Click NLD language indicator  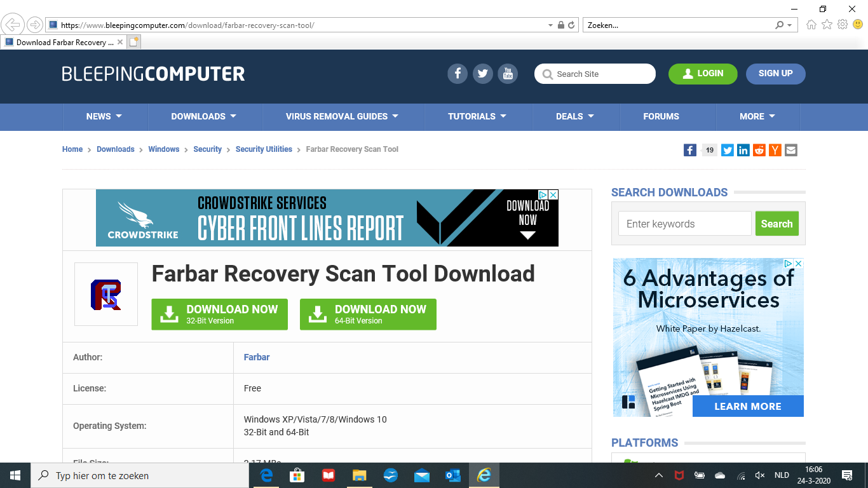(782, 475)
